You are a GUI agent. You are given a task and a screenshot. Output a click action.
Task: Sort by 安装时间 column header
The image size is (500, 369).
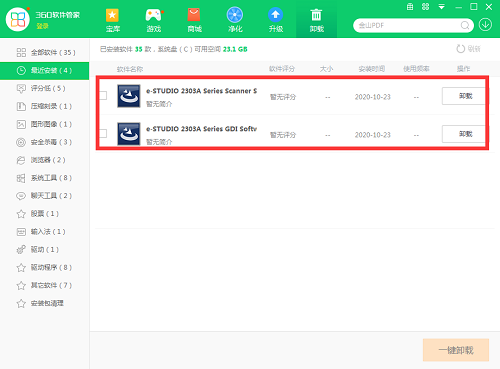click(372, 69)
